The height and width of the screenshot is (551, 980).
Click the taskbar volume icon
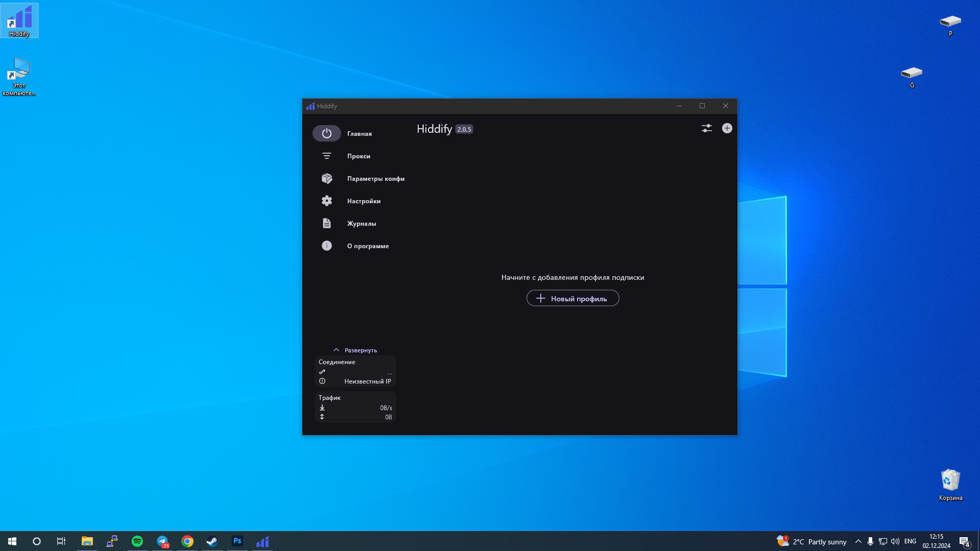pos(895,541)
